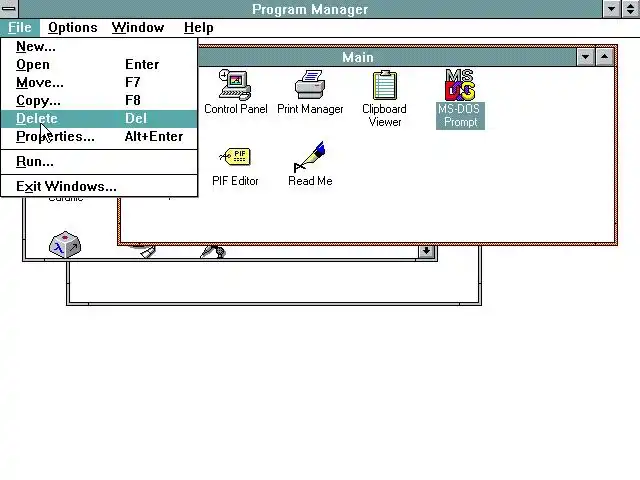Image resolution: width=640 pixels, height=480 pixels.
Task: Open the Help menu
Action: coord(198,27)
